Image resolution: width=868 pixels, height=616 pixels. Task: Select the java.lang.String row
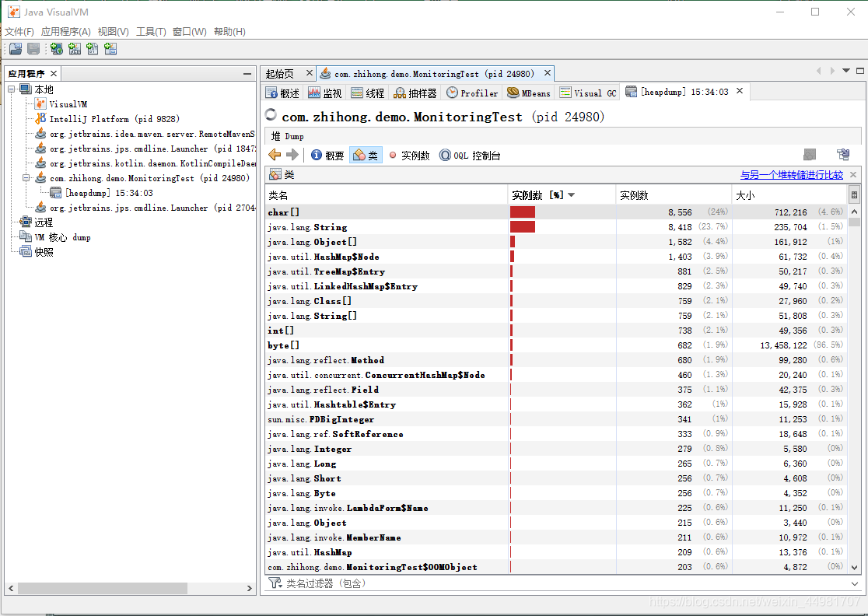click(x=556, y=227)
